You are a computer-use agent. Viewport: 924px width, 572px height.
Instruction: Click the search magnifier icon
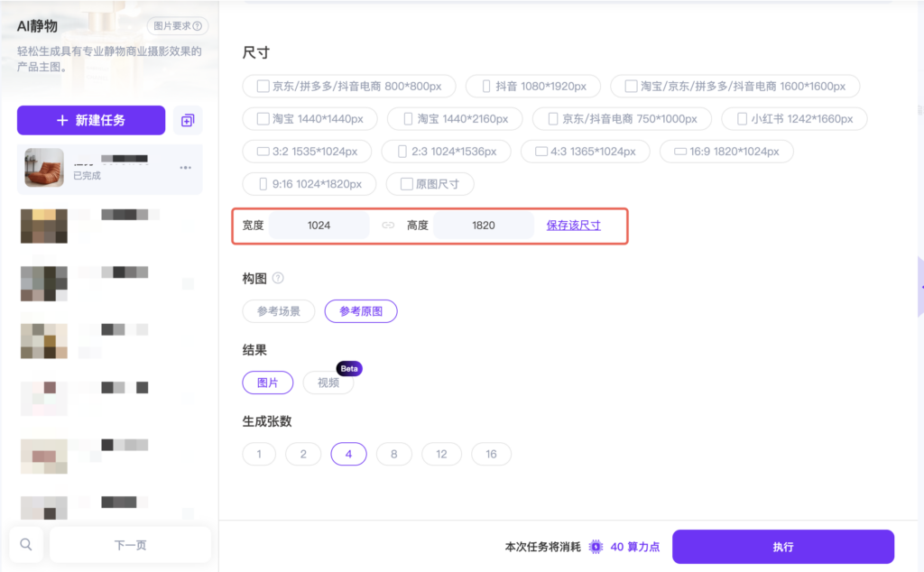click(26, 544)
